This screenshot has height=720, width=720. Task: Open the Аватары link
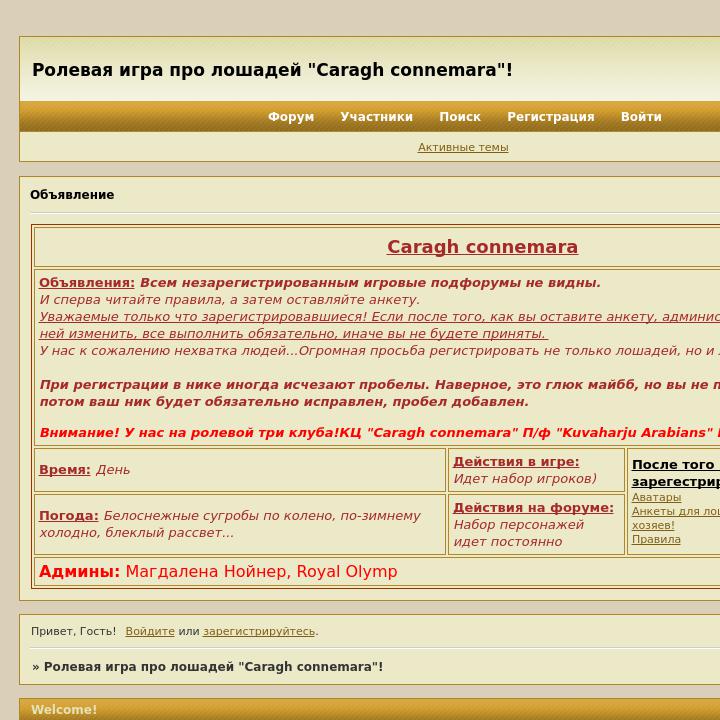pyautogui.click(x=656, y=497)
